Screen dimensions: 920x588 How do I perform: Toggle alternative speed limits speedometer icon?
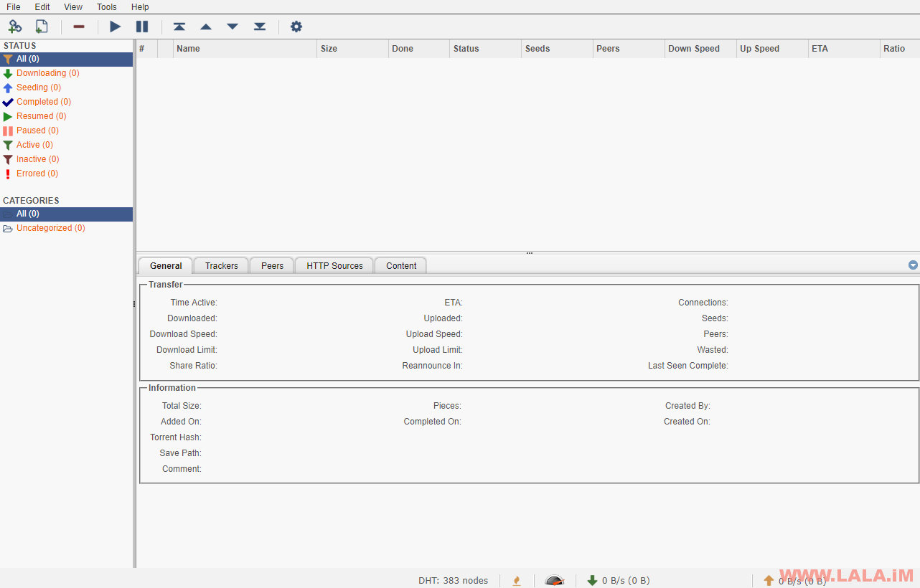(555, 580)
